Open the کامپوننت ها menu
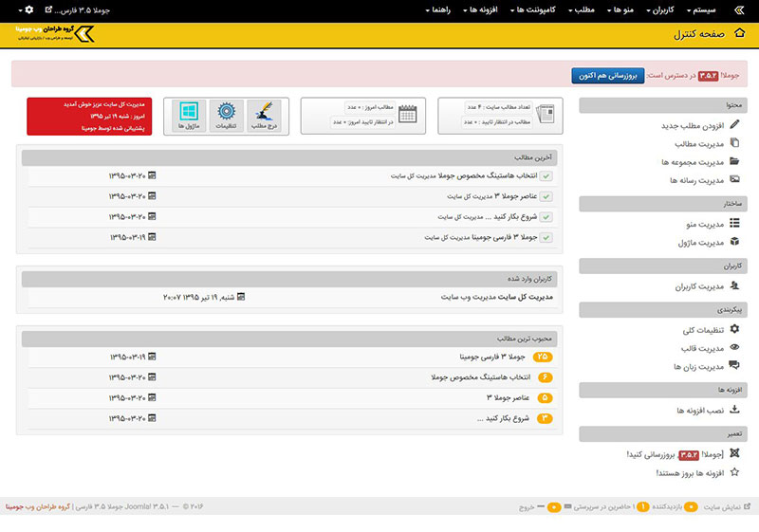This screenshot has height=532, width=759. 532,9
